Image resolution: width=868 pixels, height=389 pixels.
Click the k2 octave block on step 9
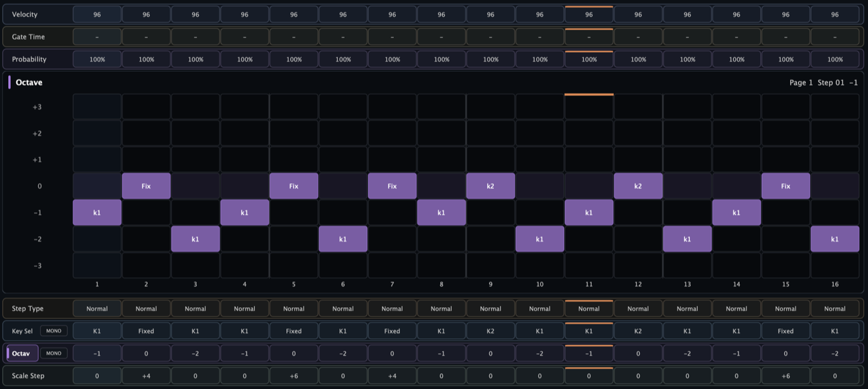[x=491, y=186]
